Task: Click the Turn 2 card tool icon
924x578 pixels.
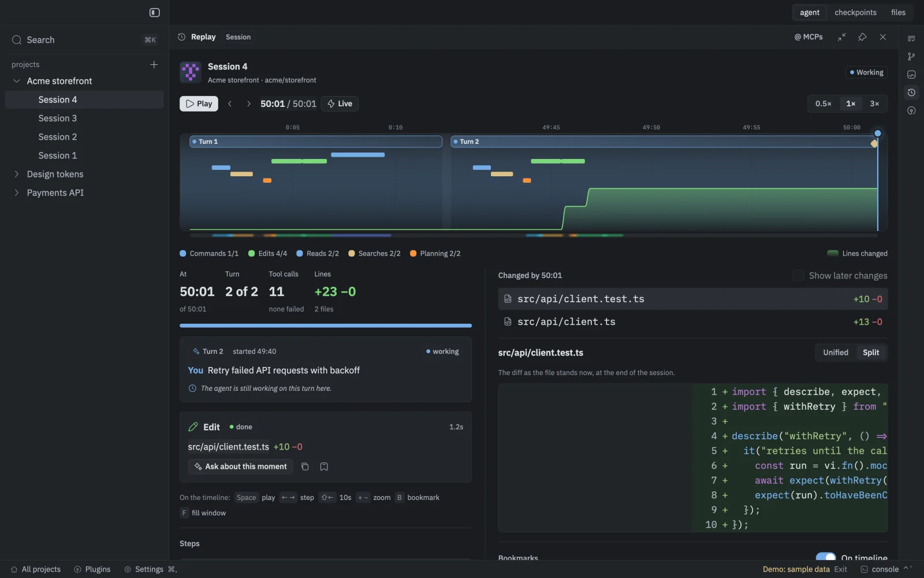Action: (196, 351)
